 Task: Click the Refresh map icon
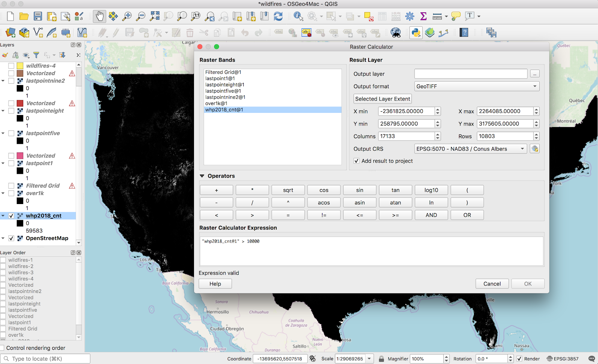tap(278, 16)
